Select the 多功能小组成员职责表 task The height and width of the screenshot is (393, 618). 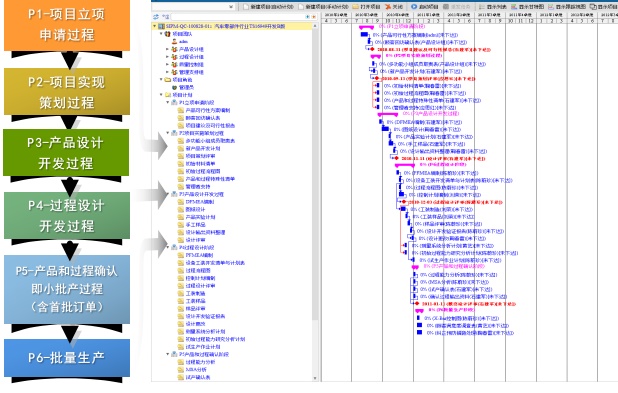coord(206,141)
